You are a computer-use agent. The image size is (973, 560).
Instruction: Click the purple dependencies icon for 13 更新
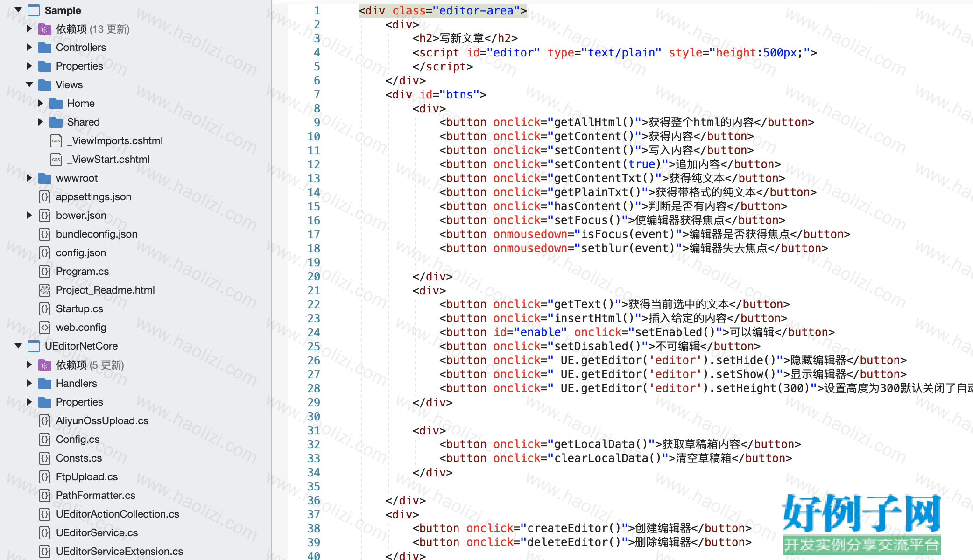click(45, 29)
